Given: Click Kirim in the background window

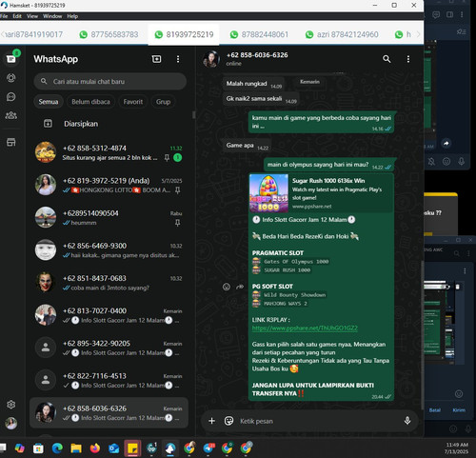Looking at the screenshot, I should [x=459, y=410].
